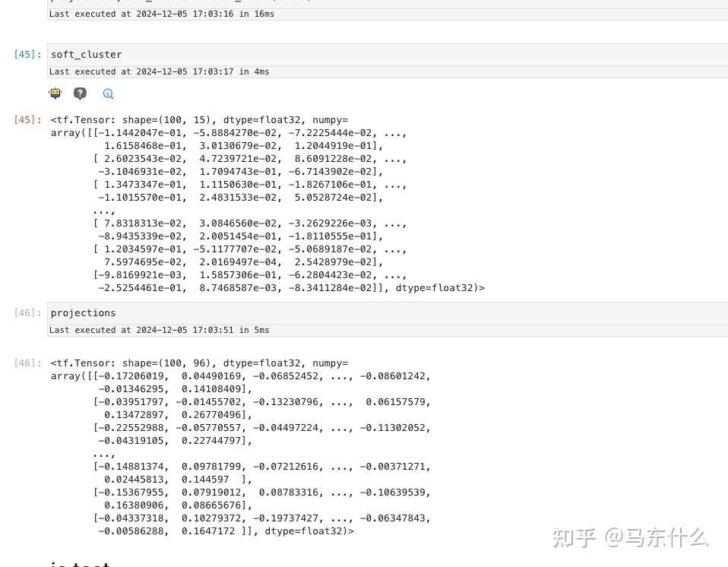
Task: Click the 'Last executed in 5ms' status bar
Action: point(159,329)
